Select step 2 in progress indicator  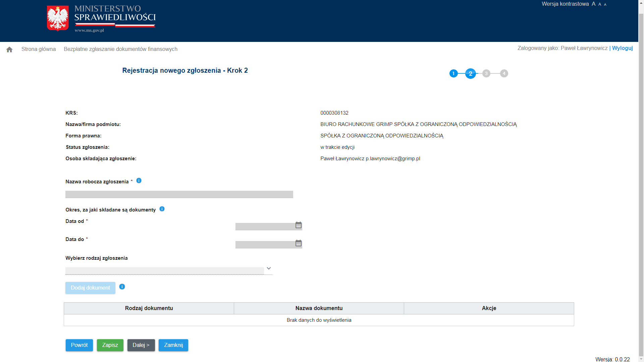tap(471, 73)
